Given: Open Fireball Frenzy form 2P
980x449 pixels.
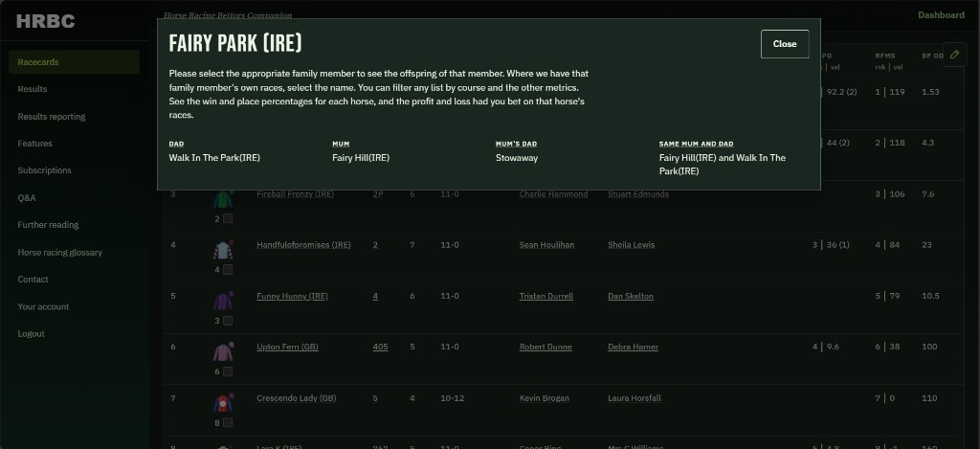Looking at the screenshot, I should pos(377,193).
